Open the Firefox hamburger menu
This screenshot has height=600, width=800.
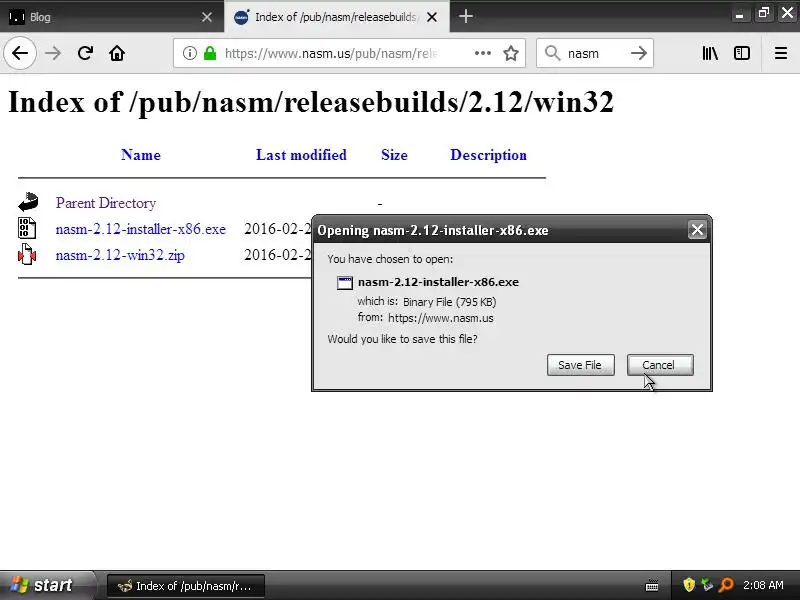[x=781, y=53]
